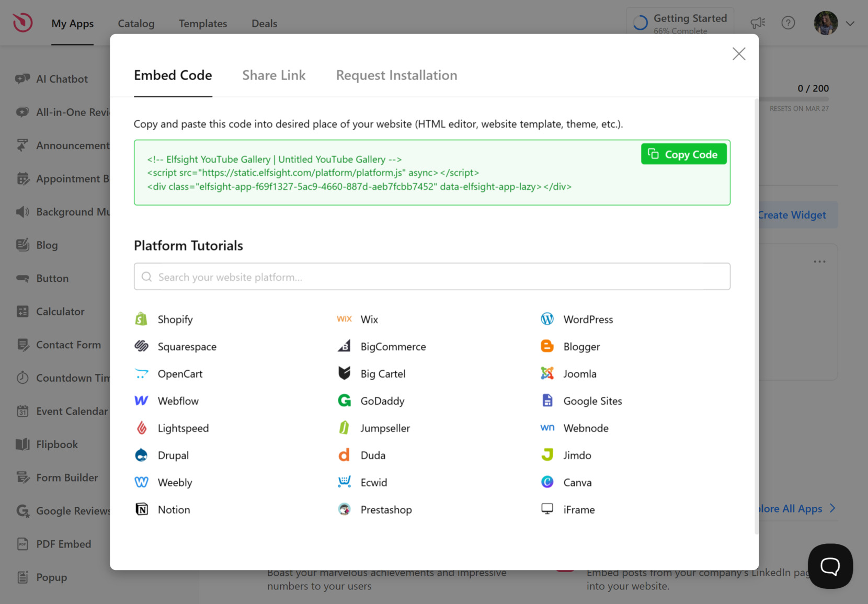Click the website platform search field
Image resolution: width=868 pixels, height=604 pixels.
pyautogui.click(x=431, y=277)
